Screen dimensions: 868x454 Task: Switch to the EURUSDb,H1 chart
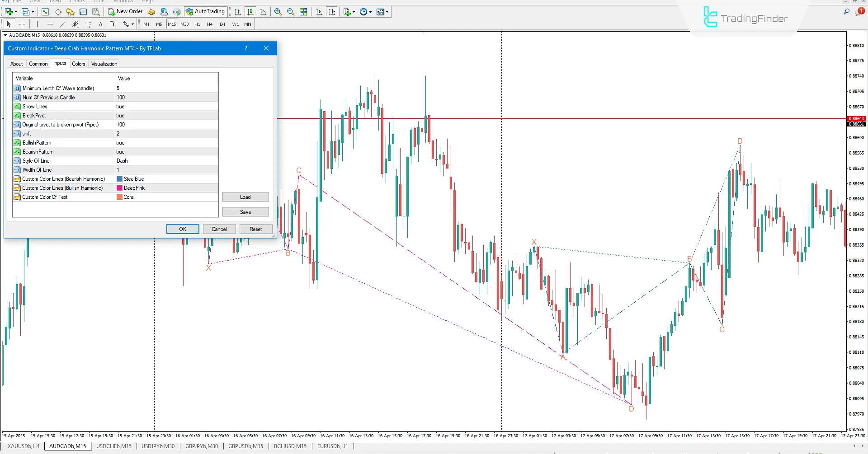coord(333,446)
